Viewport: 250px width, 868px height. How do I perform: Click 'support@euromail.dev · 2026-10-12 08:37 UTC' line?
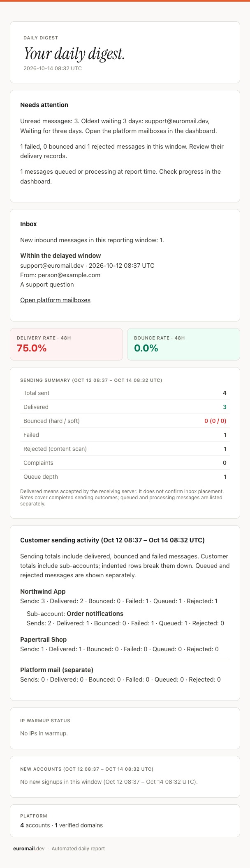87,266
